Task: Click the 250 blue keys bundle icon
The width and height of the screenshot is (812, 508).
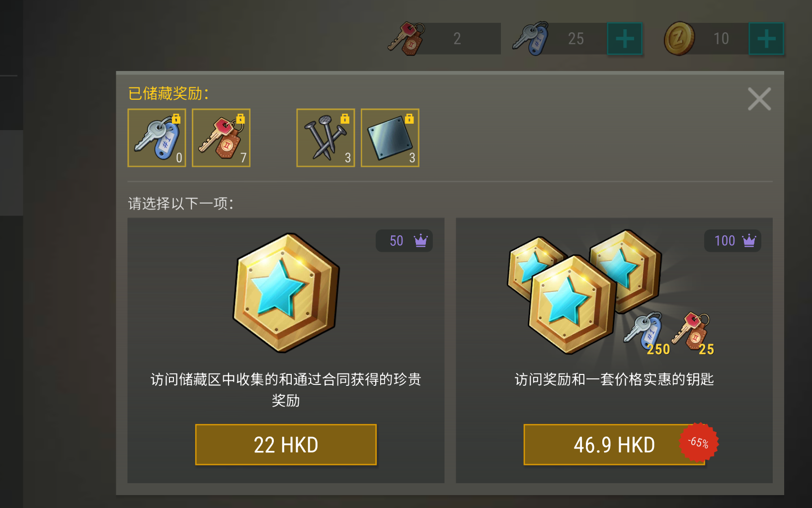Action: click(x=646, y=334)
